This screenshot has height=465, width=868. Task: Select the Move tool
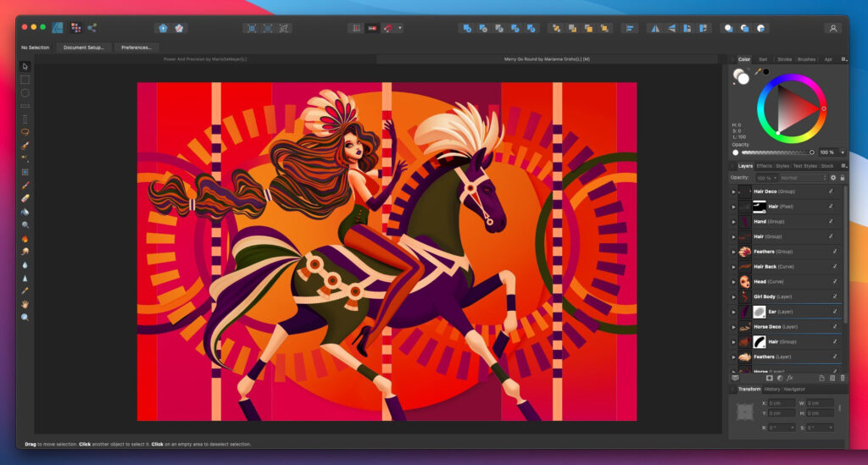(x=25, y=66)
